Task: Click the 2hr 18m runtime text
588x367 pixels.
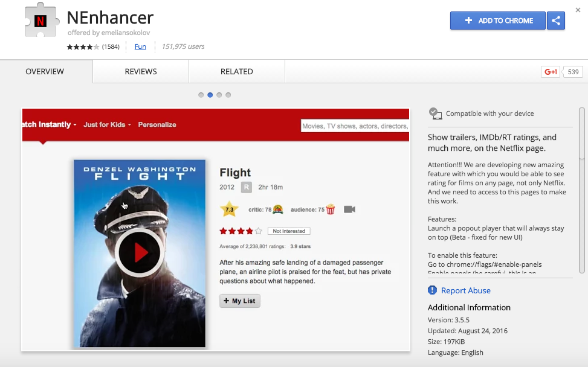Action: pos(270,187)
